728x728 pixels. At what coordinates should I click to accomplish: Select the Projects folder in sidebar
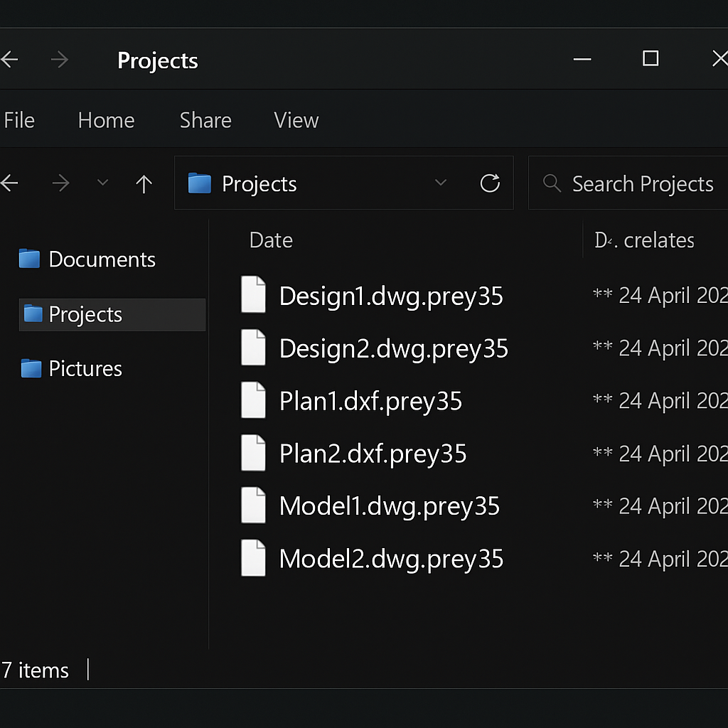pyautogui.click(x=85, y=314)
